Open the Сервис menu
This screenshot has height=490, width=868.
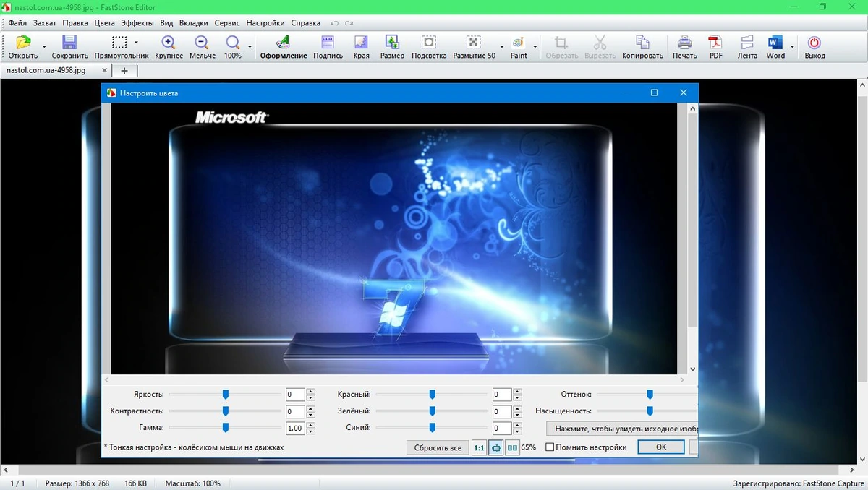(x=227, y=23)
